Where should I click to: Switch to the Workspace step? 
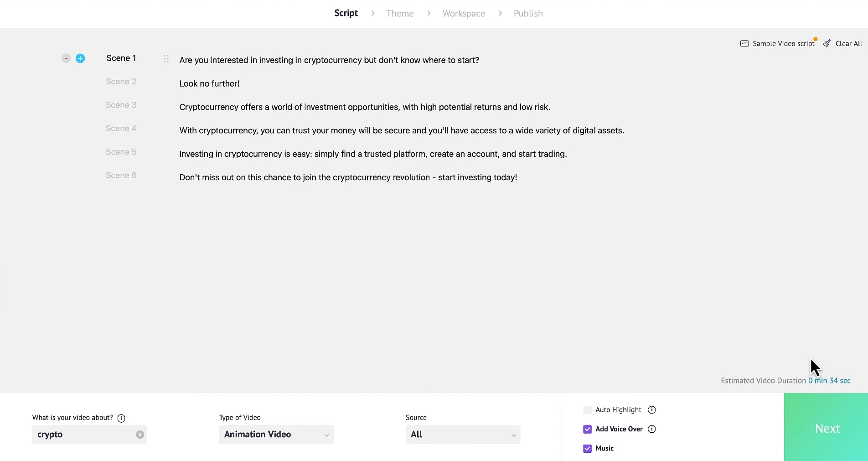coord(464,14)
